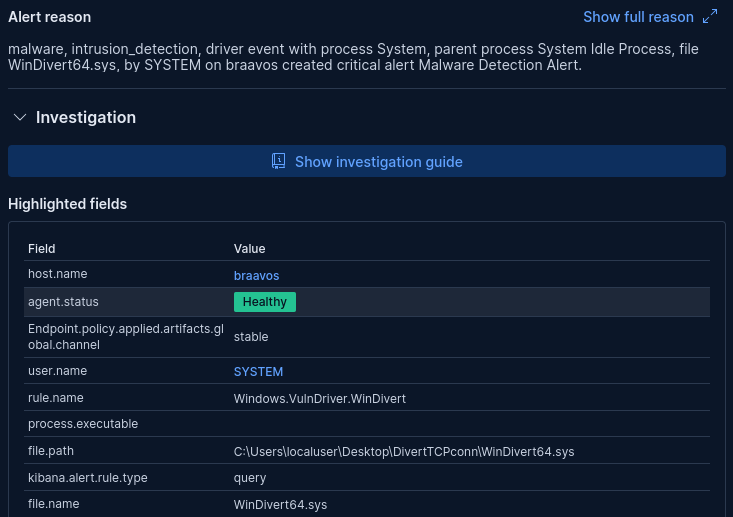Viewport: 733px width, 517px height.
Task: Click the host.name field label
Action: click(58, 274)
